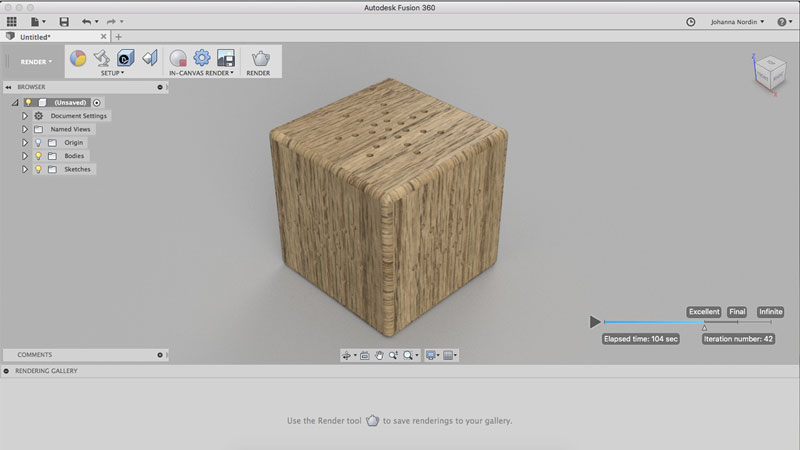Select the Decal tool icon
The height and width of the screenshot is (450, 800).
126,58
